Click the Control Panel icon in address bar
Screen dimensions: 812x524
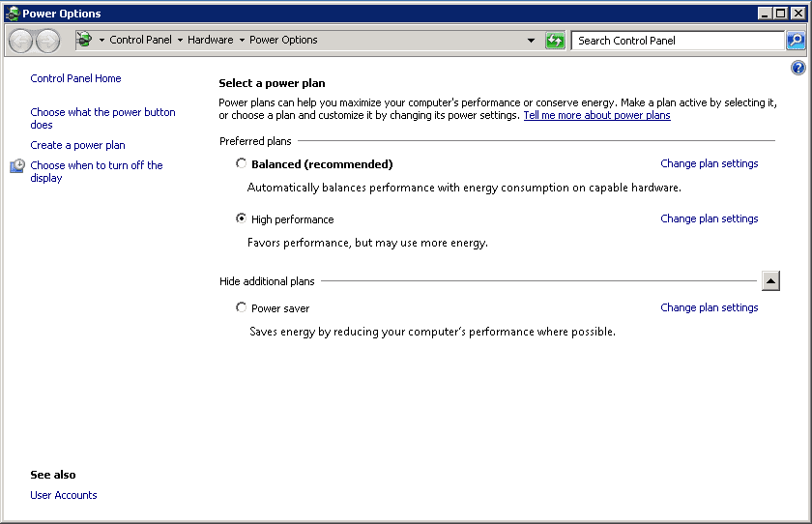(84, 41)
